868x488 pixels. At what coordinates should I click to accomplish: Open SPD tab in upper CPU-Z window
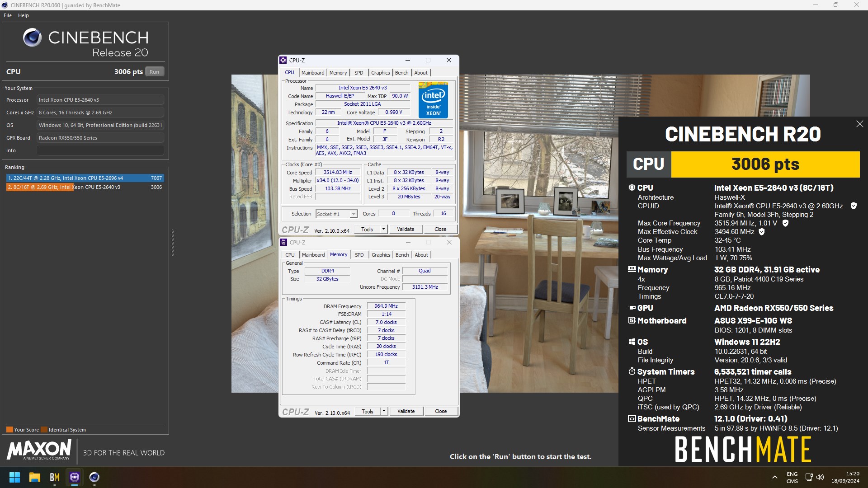[359, 73]
